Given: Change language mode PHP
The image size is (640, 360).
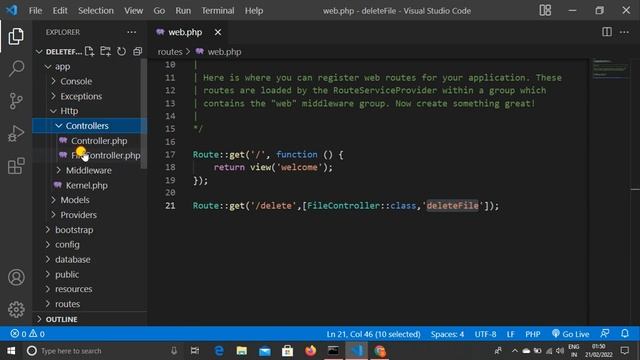Looking at the screenshot, I should [x=533, y=334].
